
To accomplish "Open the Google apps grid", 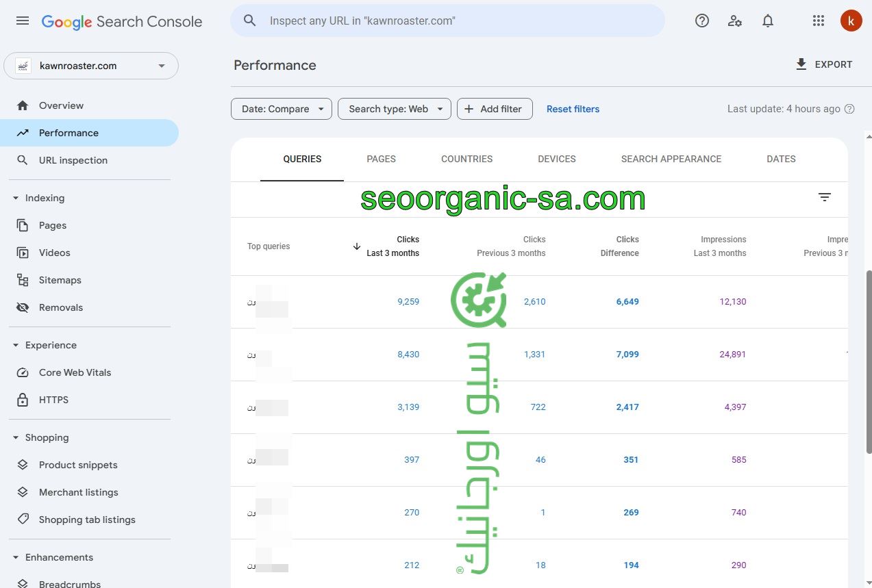I will 818,21.
